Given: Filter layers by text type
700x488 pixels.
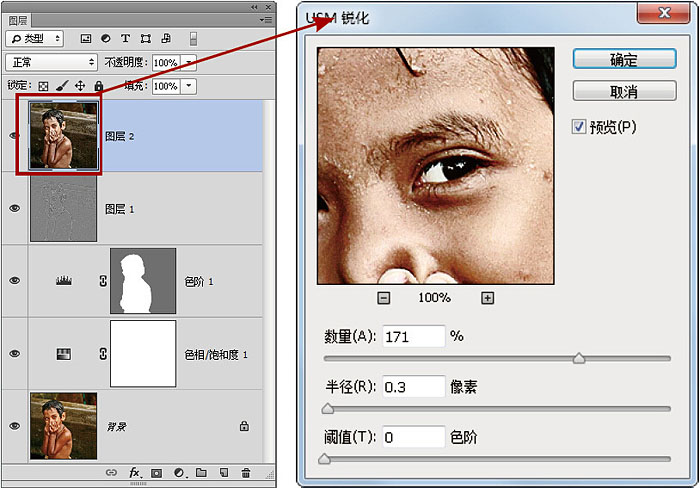Looking at the screenshot, I should [x=125, y=39].
